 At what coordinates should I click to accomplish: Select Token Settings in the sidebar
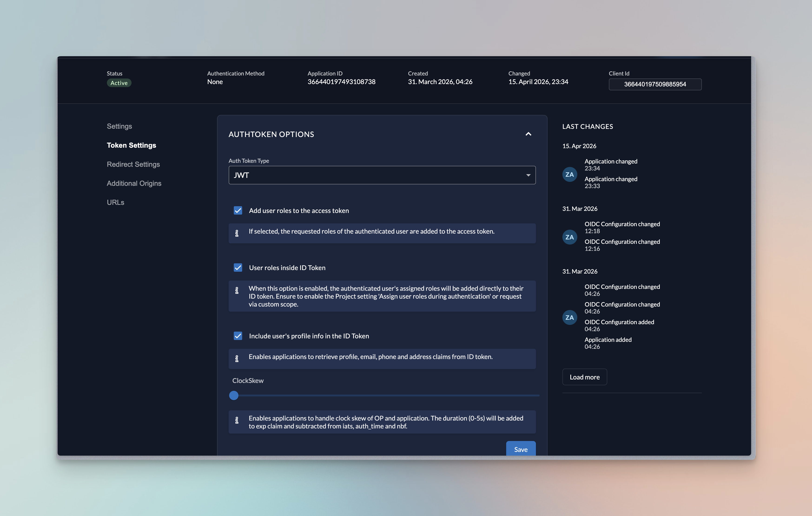(x=132, y=145)
